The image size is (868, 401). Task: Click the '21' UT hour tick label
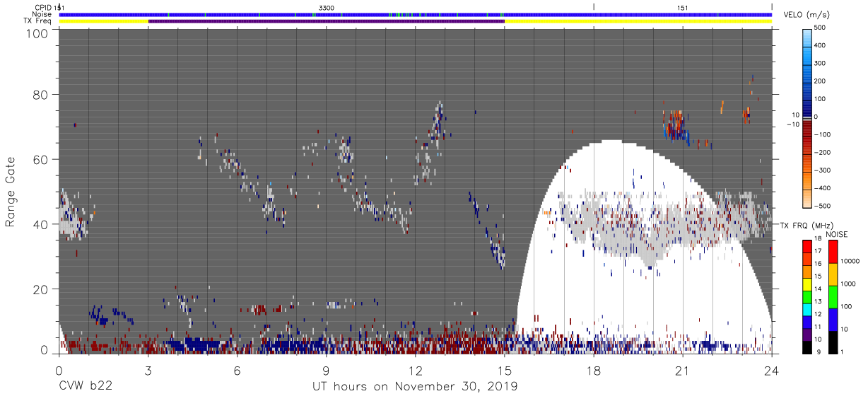click(x=683, y=371)
